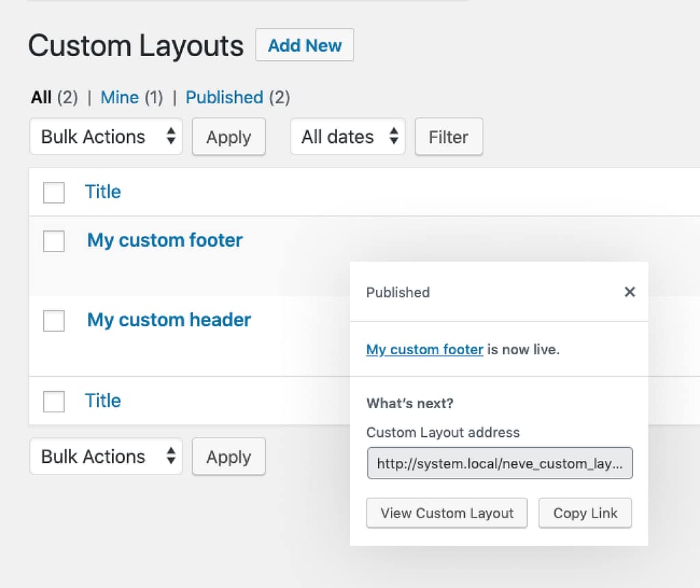Follow the My custom footer link in popup
Image resolution: width=700 pixels, height=588 pixels.
pos(425,349)
